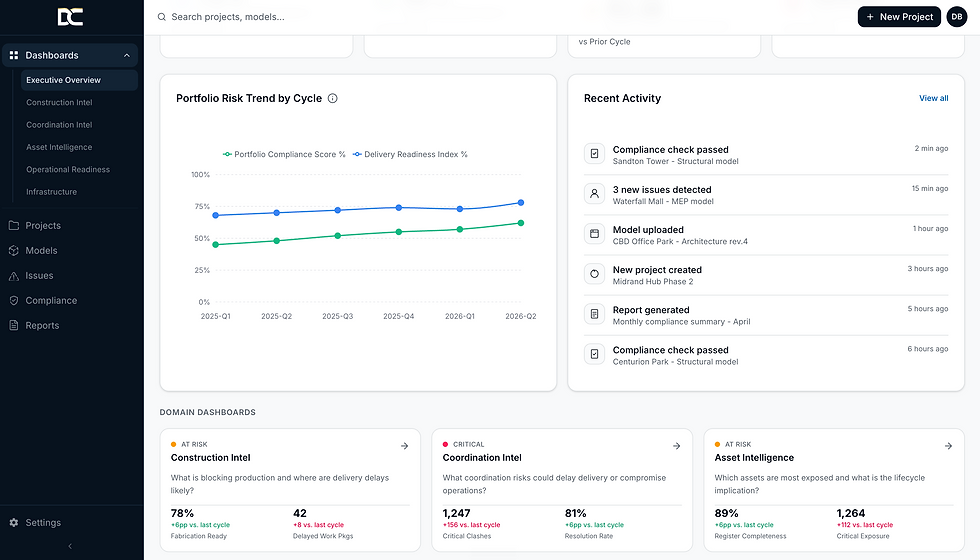The height and width of the screenshot is (560, 980).
Task: Click the 2026-Q2 Delivery Readiness data point
Action: pos(521,202)
